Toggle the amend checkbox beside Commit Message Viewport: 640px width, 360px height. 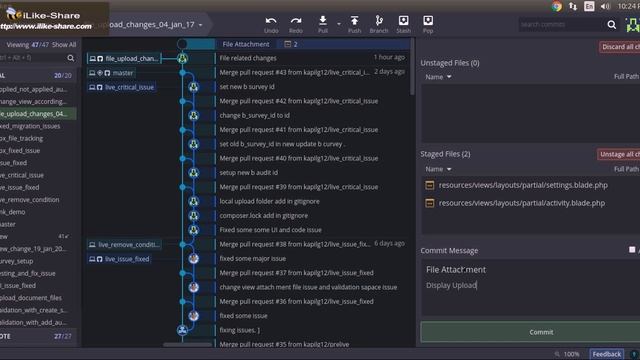(x=632, y=249)
